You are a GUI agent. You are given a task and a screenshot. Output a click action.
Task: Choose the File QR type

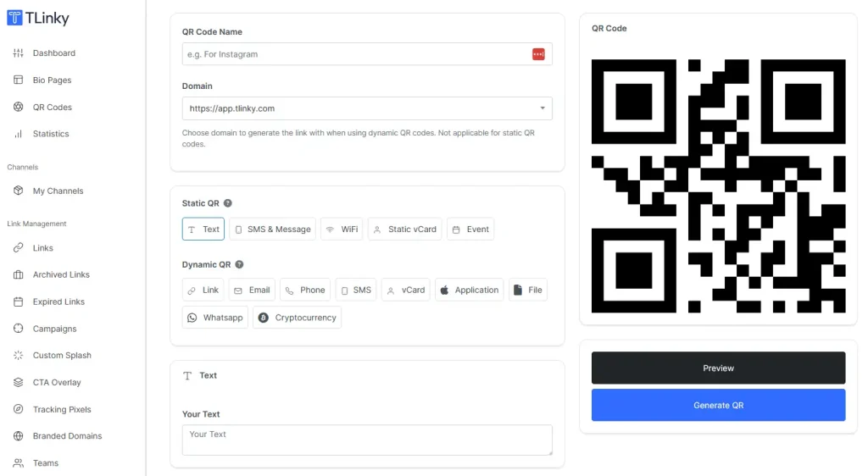(x=528, y=290)
